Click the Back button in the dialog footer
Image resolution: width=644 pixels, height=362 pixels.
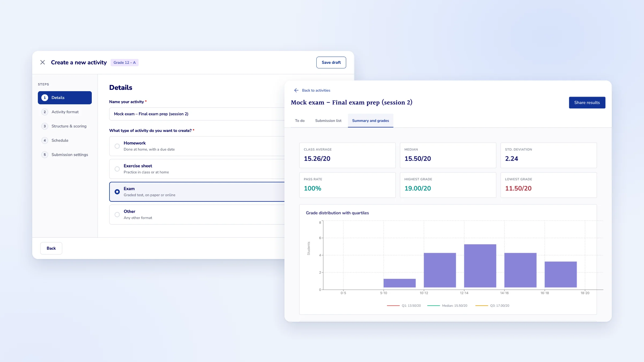pos(51,248)
